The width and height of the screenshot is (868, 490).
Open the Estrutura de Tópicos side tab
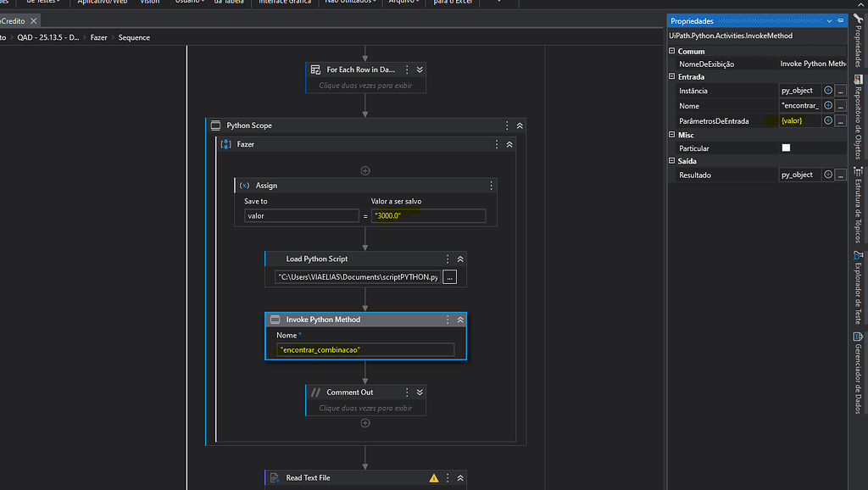point(858,205)
